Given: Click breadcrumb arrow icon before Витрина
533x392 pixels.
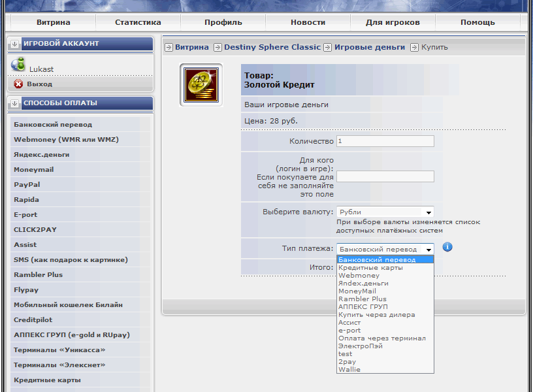Looking at the screenshot, I should (169, 47).
